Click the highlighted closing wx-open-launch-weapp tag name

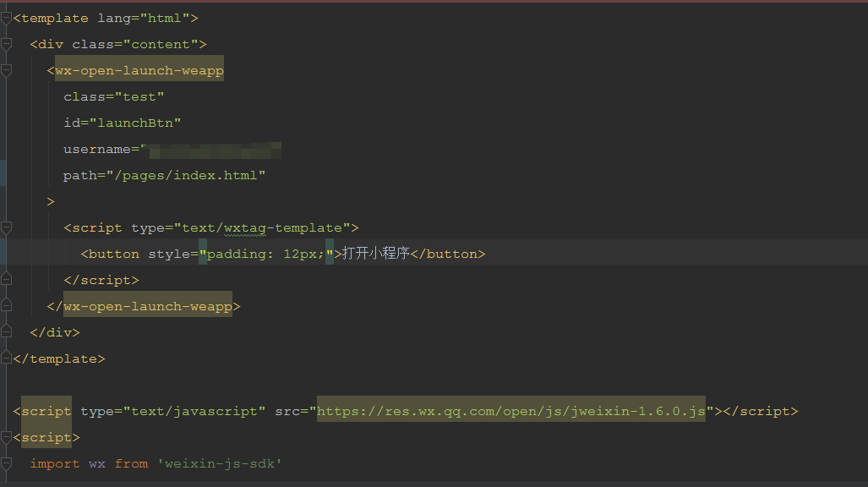[148, 306]
